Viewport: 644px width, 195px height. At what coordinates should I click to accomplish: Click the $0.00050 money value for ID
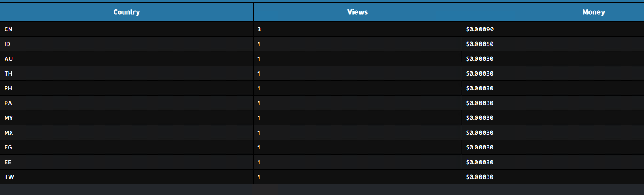coord(480,44)
